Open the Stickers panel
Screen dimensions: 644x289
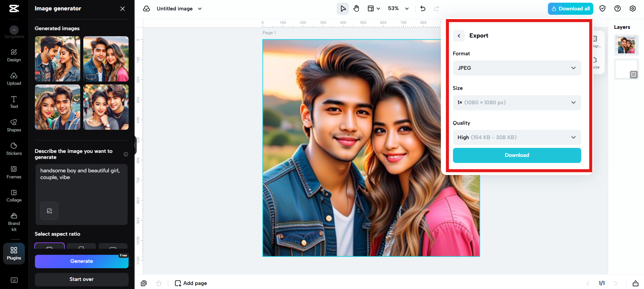[14, 149]
